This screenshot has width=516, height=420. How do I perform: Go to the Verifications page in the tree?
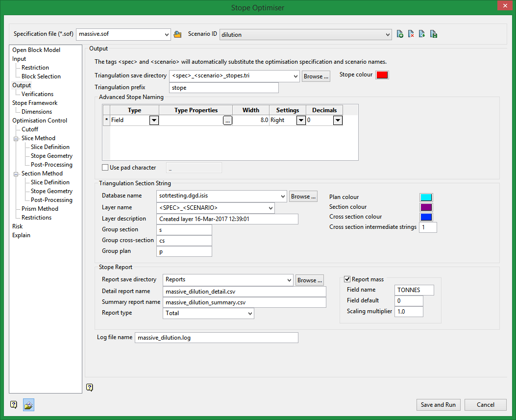37,94
